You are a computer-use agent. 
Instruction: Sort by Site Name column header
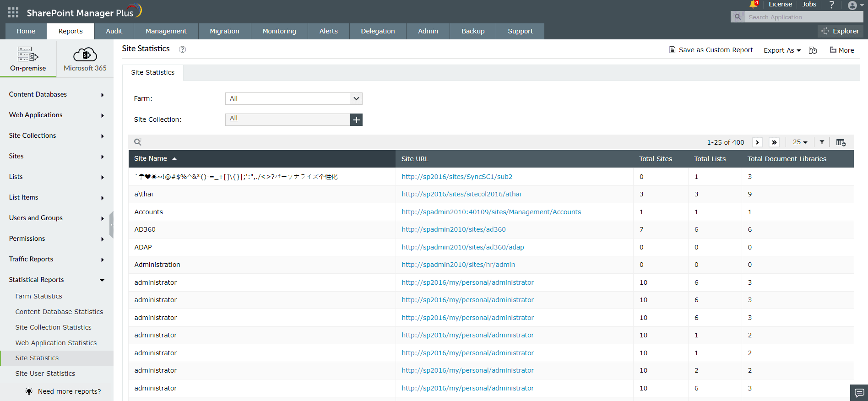(x=262, y=159)
